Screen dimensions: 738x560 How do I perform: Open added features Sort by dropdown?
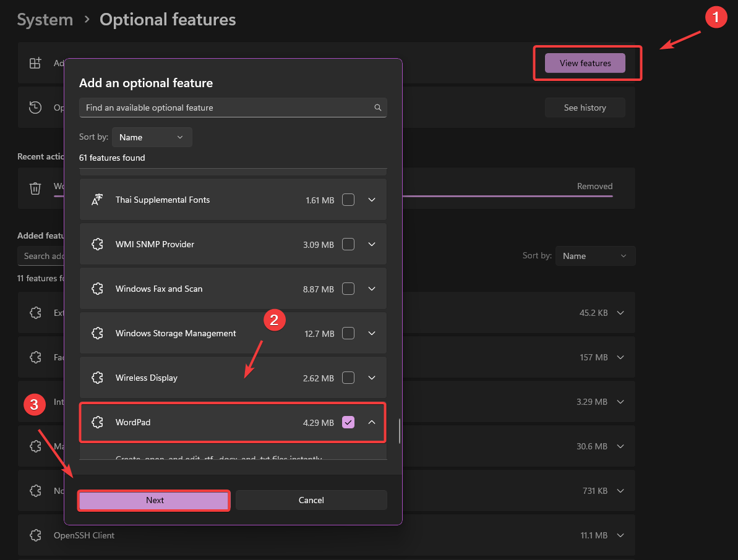pyautogui.click(x=594, y=256)
